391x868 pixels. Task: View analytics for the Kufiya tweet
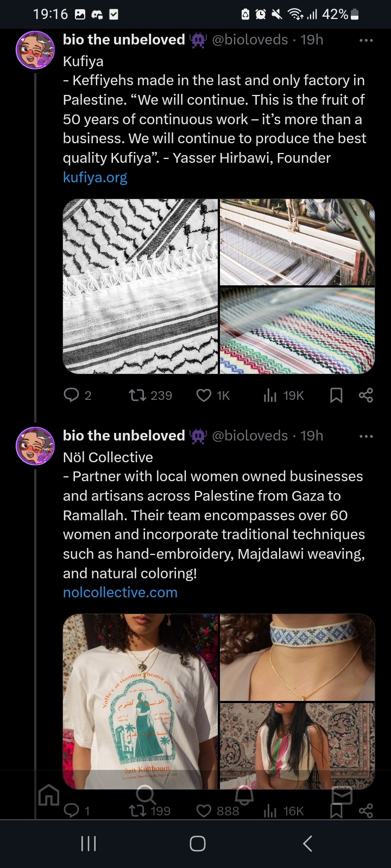[x=270, y=395]
